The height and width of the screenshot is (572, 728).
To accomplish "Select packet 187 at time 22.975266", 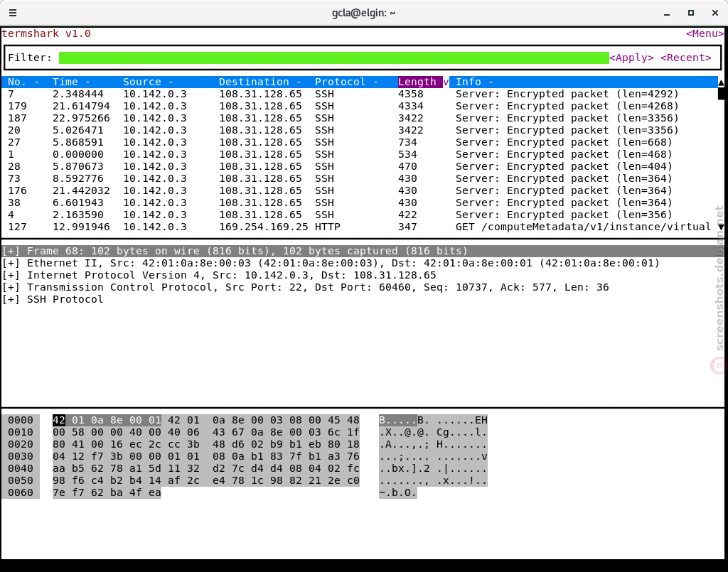I will pyautogui.click(x=360, y=118).
